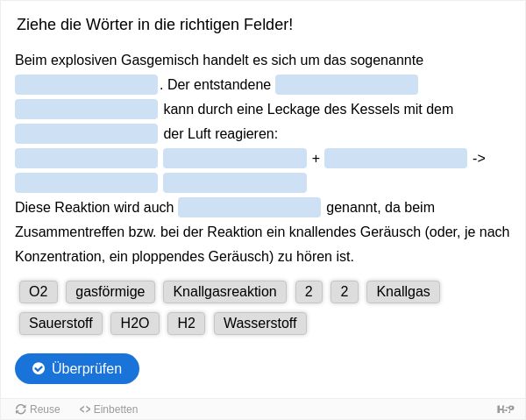
Task: Click the blank before 'der Luft reagieren'
Action: 86,133
